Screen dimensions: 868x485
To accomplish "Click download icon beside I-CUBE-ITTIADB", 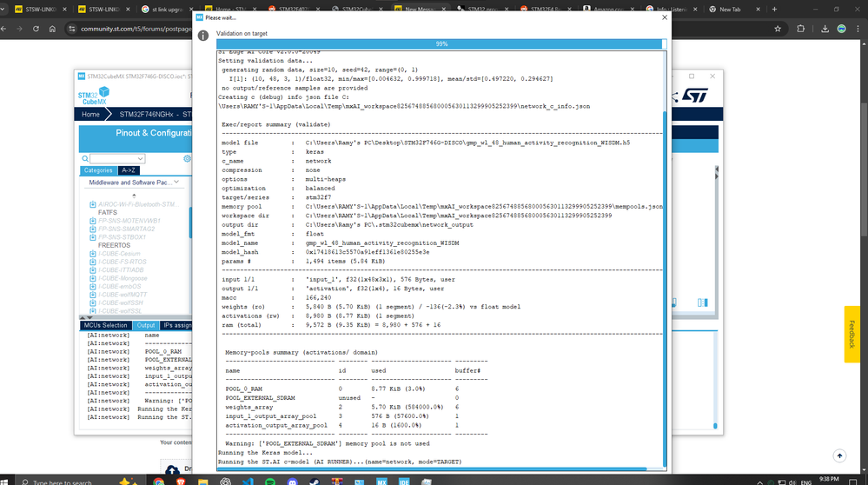I will pos(92,270).
